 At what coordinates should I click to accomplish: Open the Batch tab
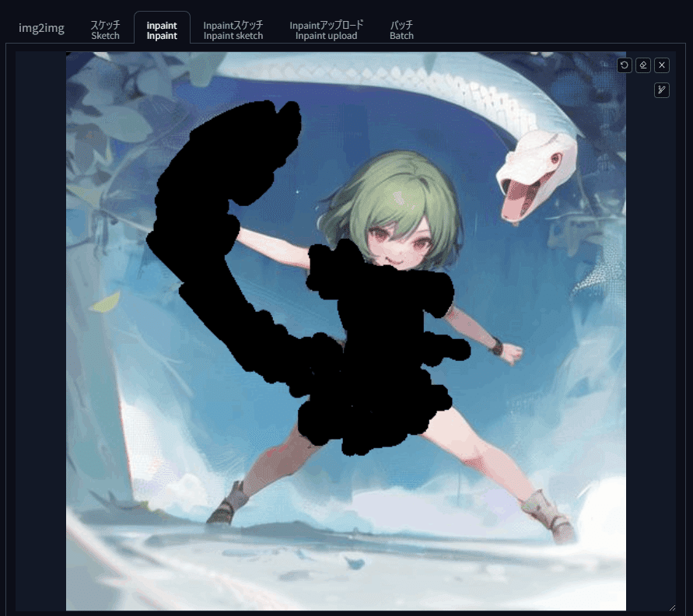pyautogui.click(x=401, y=30)
